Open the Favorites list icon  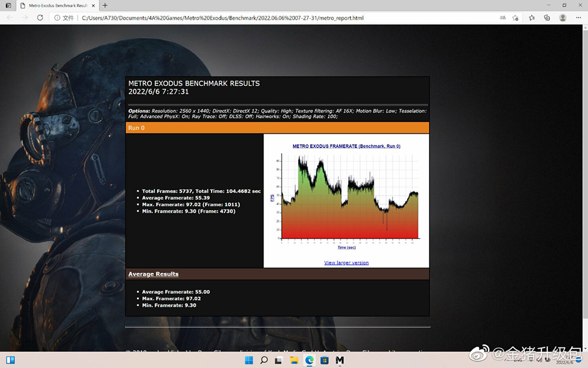tap(532, 18)
